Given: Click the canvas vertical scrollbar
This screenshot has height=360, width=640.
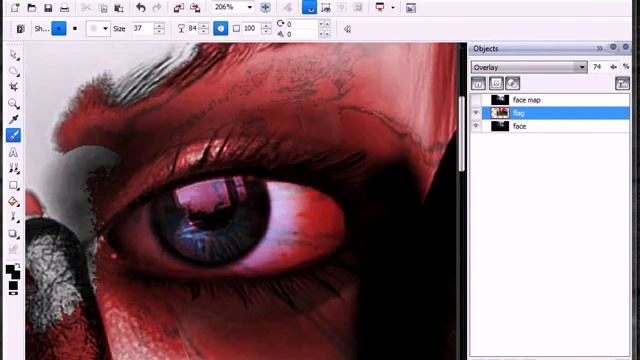Looking at the screenshot, I should click(x=462, y=134).
